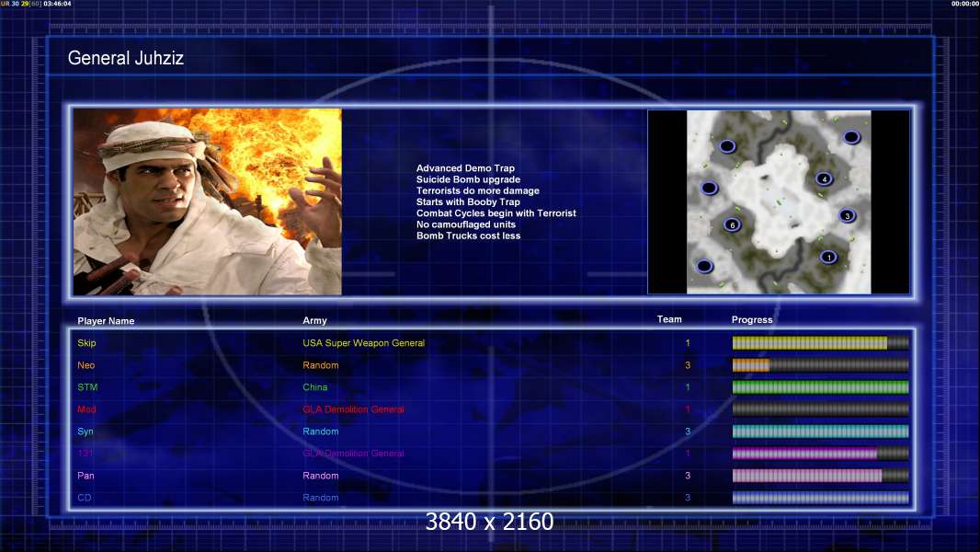Click 'Terrorists do more damage' line

[477, 190]
